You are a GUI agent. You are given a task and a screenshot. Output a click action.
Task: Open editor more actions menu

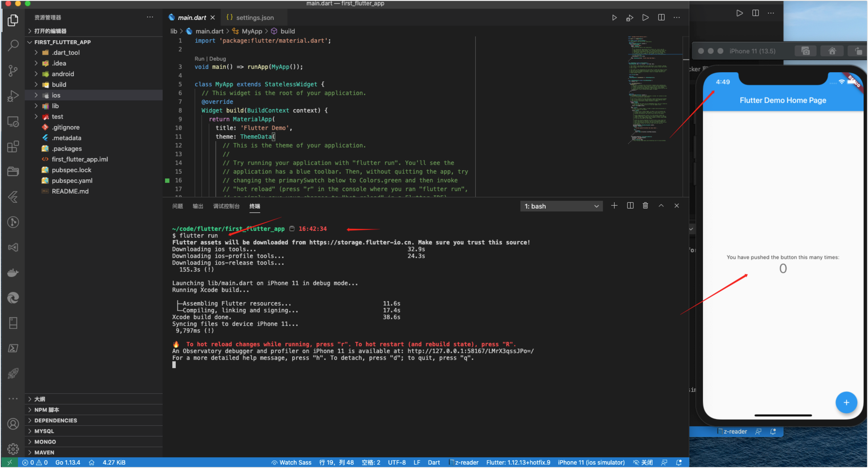[x=677, y=17]
